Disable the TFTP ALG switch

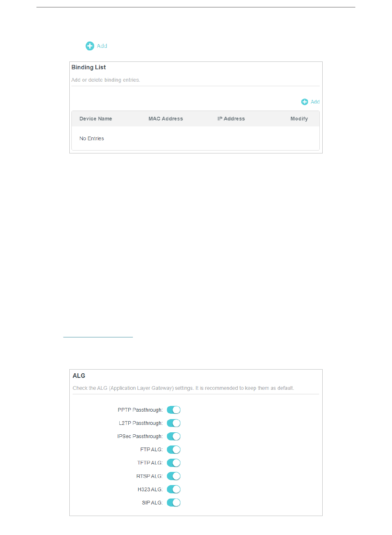174,463
